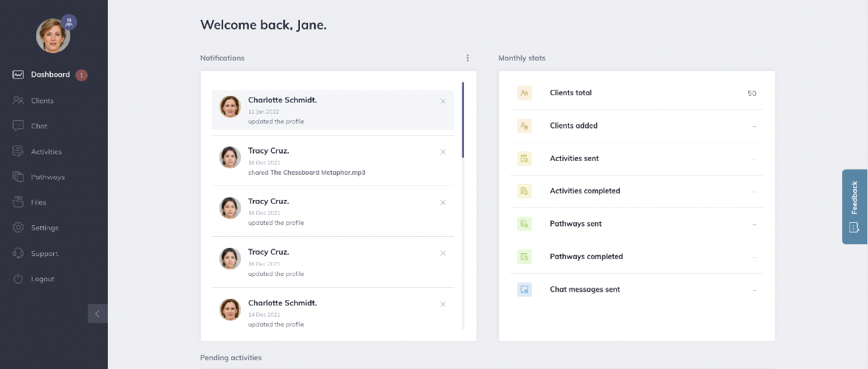
Task: Click the badge icon on profile photo
Action: click(x=69, y=23)
